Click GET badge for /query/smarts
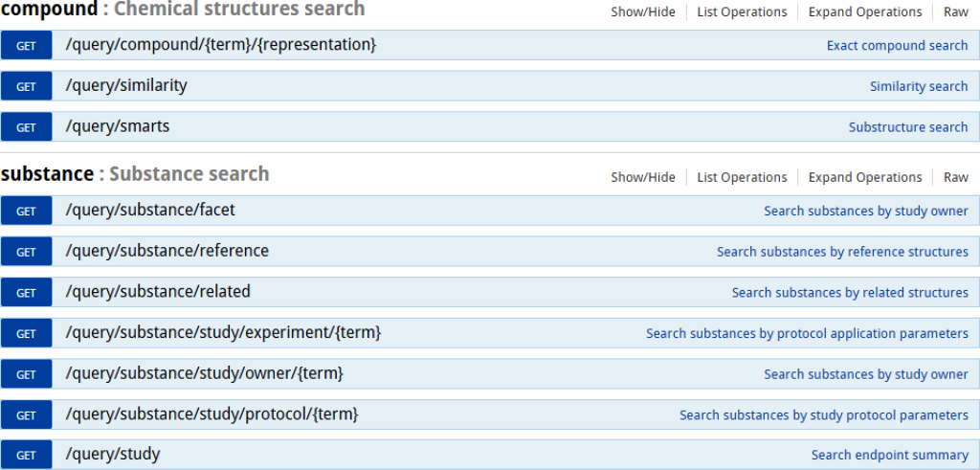The image size is (980, 470). point(26,127)
